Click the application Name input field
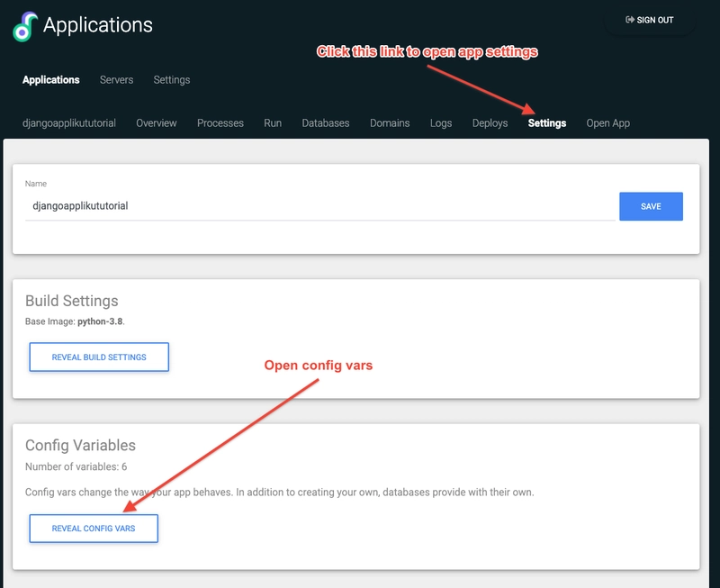 pos(320,206)
